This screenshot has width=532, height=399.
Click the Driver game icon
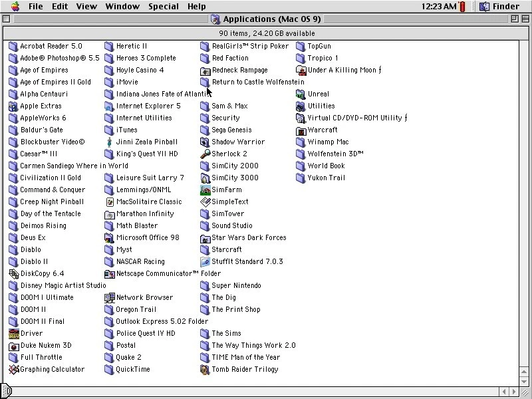[x=14, y=334]
